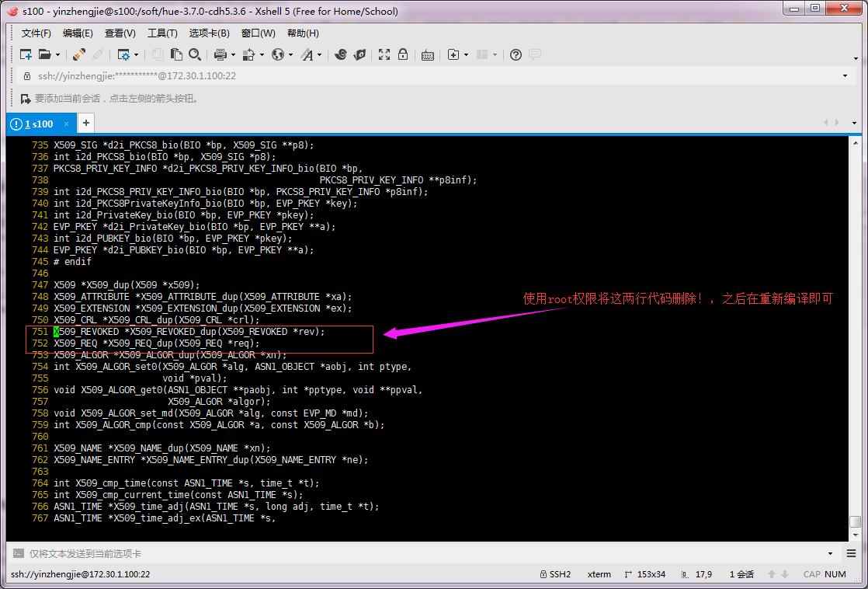The width and height of the screenshot is (868, 589).
Task: Click terminal scrollbar up arrow
Action: [x=856, y=142]
